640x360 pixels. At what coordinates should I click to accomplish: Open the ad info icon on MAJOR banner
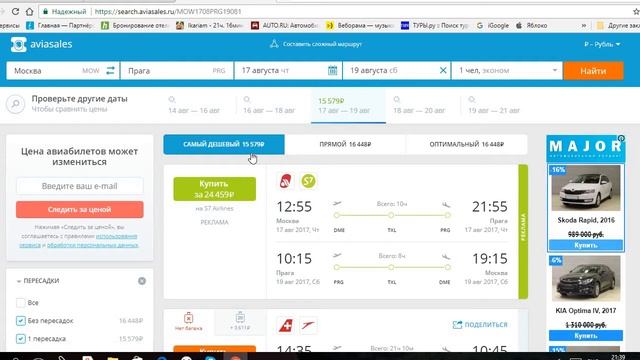pos(621,138)
